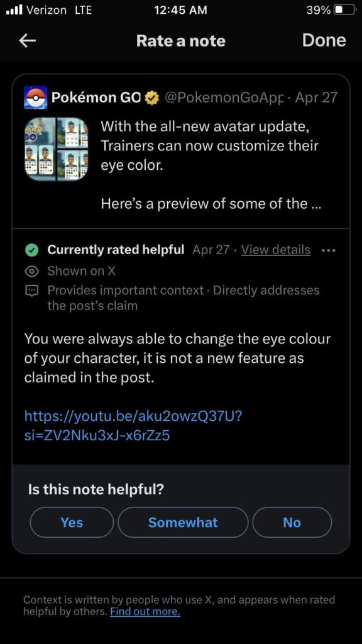Tap the speech bubble icon before Provides important context
The height and width of the screenshot is (644, 362).
click(x=31, y=291)
